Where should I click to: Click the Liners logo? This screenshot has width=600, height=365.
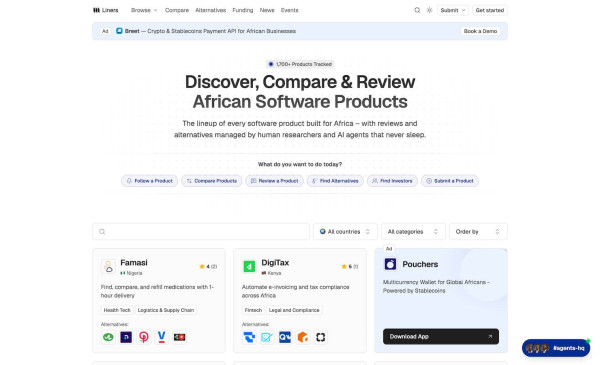point(106,10)
